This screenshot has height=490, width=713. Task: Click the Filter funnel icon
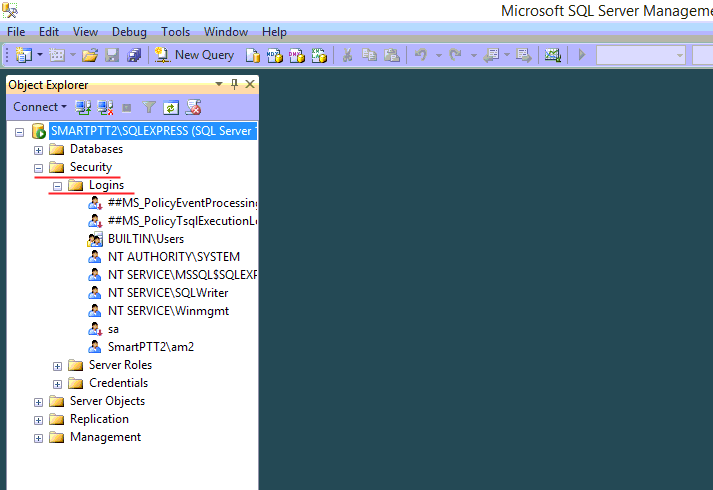coord(149,108)
